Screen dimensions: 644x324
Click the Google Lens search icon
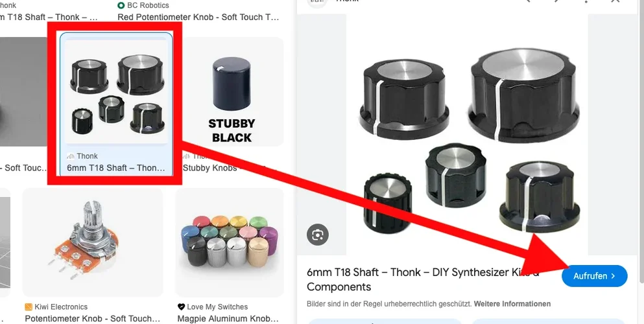tap(318, 235)
